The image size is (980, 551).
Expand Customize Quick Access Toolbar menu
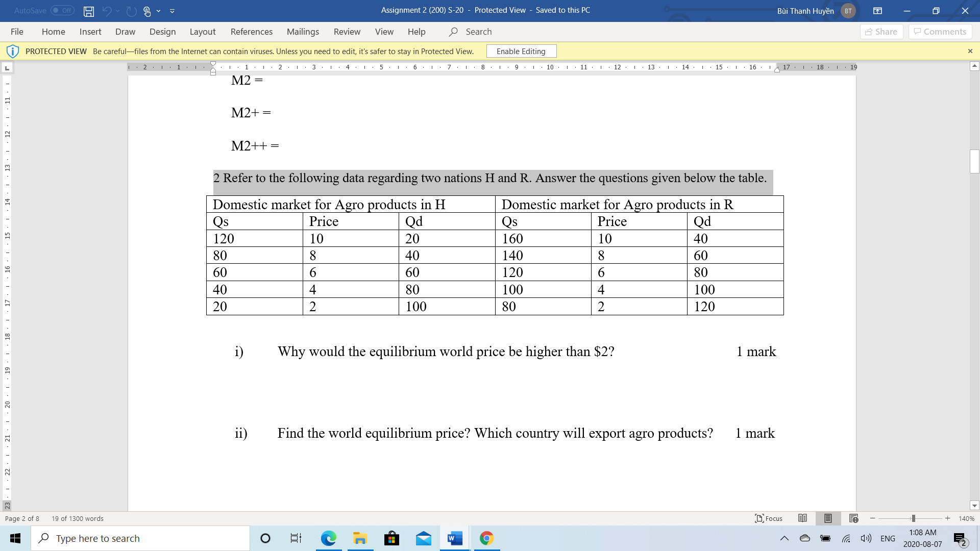(x=172, y=11)
